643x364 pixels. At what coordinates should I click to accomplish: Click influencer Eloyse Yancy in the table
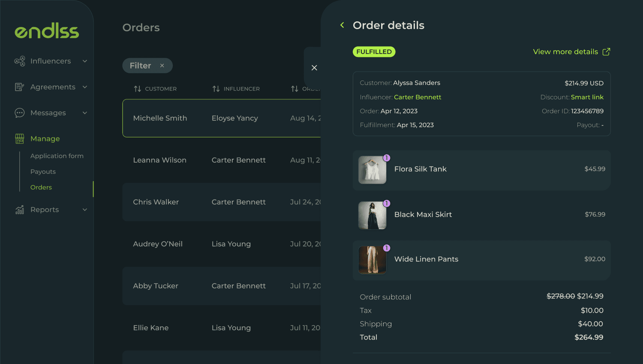point(235,118)
